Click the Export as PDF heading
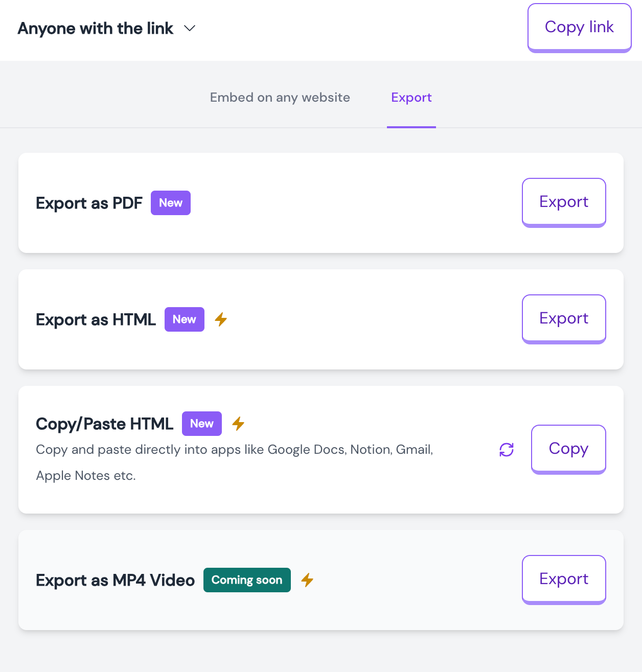642x672 pixels. 89,203
